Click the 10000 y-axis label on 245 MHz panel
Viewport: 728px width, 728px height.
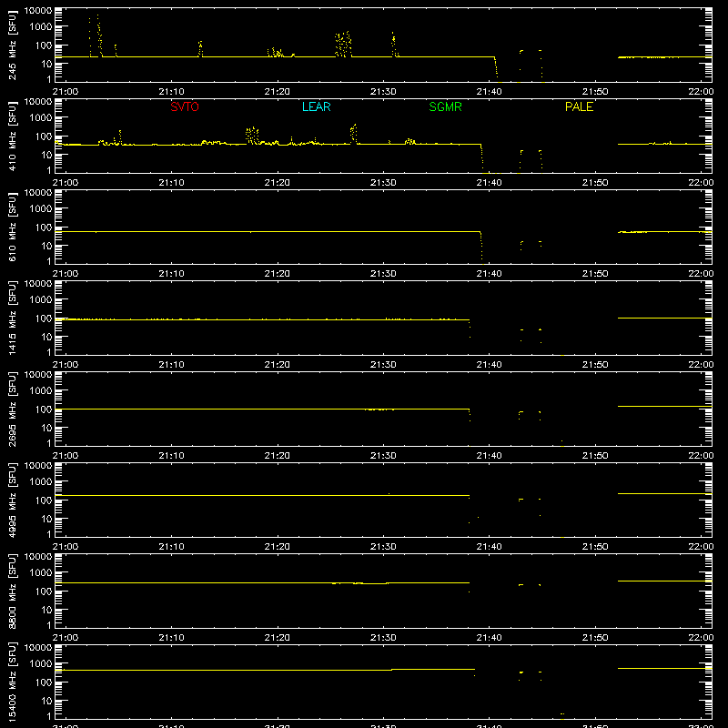(x=38, y=11)
